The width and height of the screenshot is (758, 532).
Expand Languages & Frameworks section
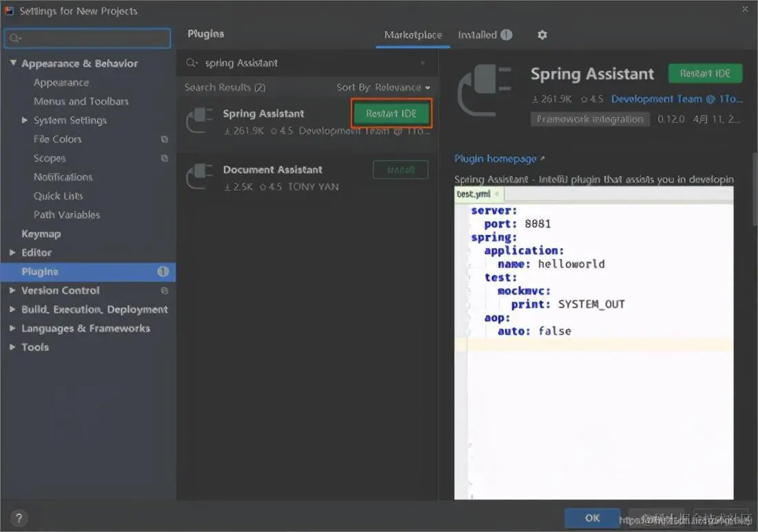(12, 328)
